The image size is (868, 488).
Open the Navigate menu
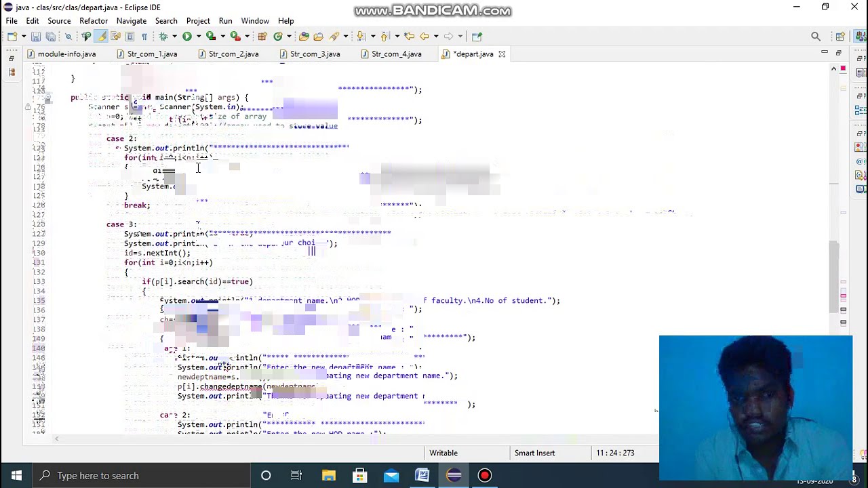[131, 21]
